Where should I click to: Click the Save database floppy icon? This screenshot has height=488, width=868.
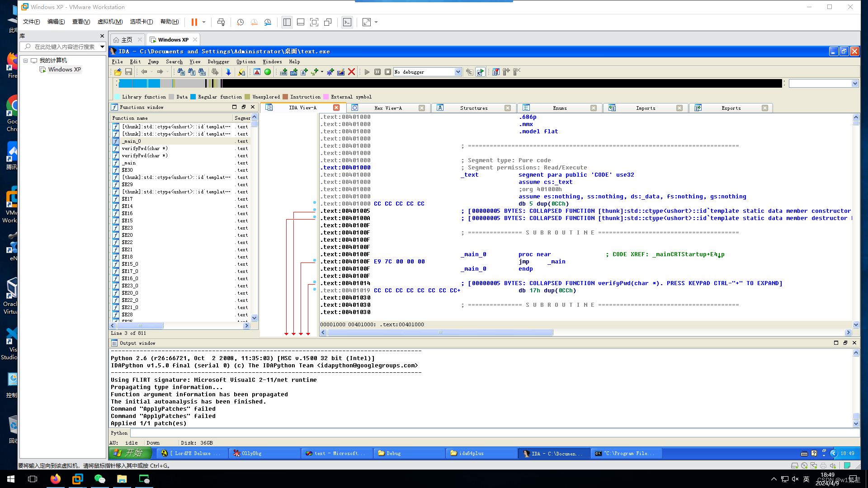tap(128, 72)
